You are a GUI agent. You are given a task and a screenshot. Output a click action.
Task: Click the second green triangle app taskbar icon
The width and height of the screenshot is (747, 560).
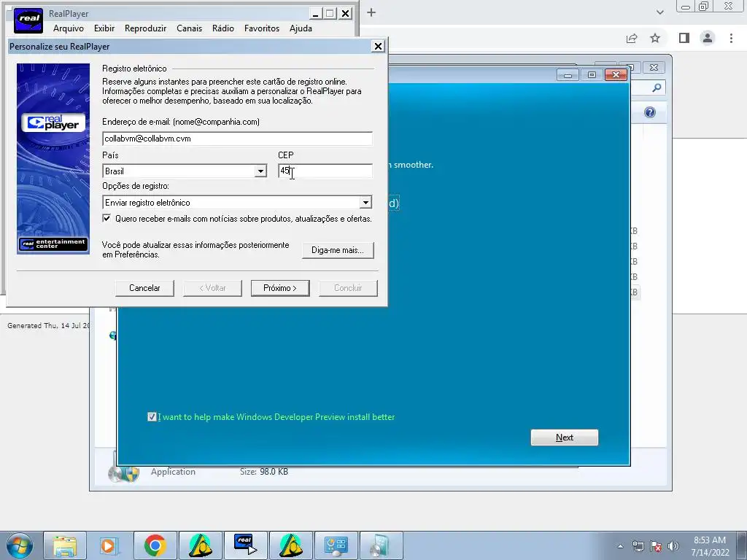[290, 545]
